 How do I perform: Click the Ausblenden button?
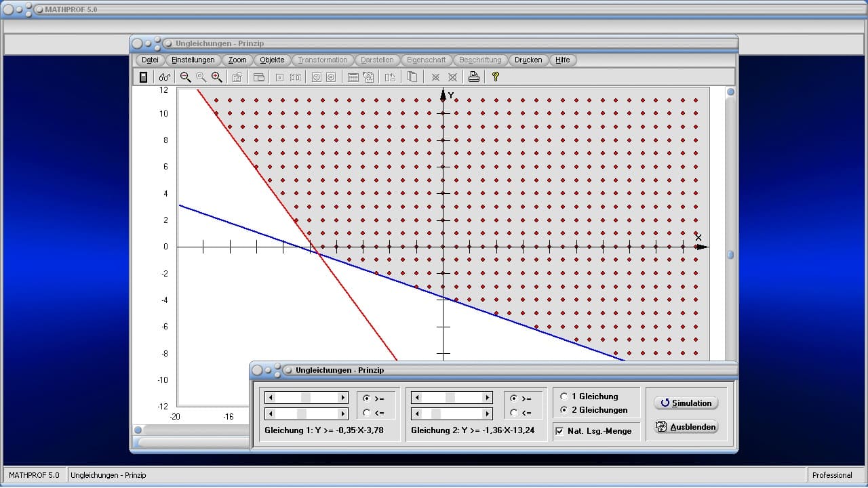[x=686, y=427]
